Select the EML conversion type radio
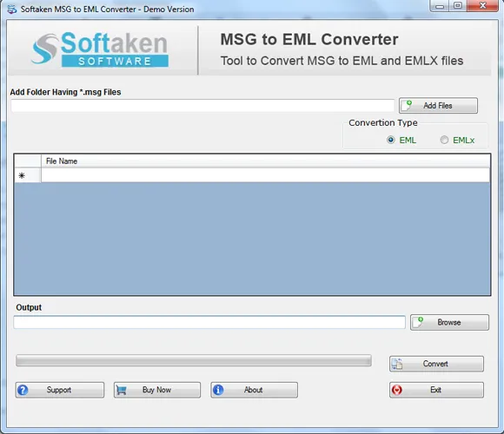The height and width of the screenshot is (434, 504). [x=390, y=140]
